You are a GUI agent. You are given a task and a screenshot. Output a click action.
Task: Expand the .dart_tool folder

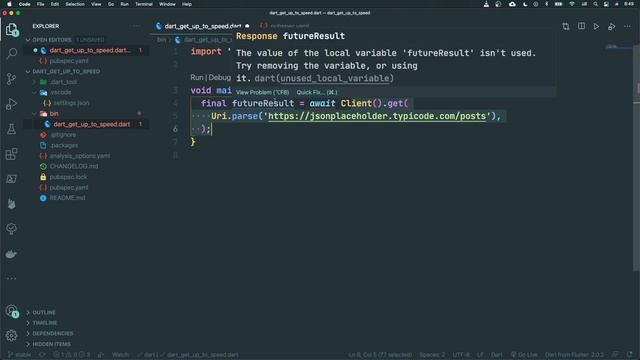[63, 82]
